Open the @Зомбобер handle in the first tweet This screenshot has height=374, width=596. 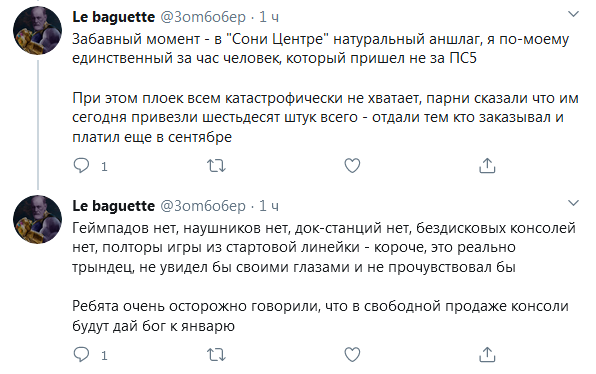click(203, 17)
